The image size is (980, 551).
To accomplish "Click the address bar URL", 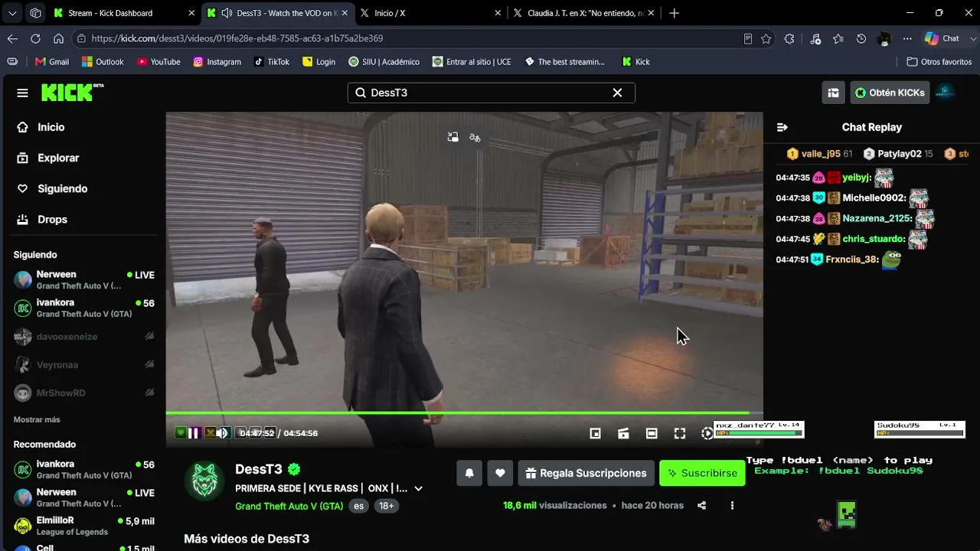I will click(x=237, y=38).
